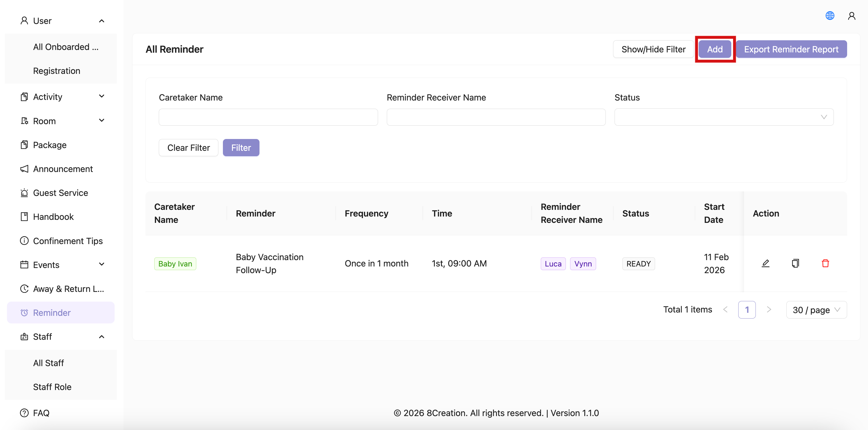The image size is (868, 430).
Task: Click the globe language icon
Action: [x=830, y=15]
